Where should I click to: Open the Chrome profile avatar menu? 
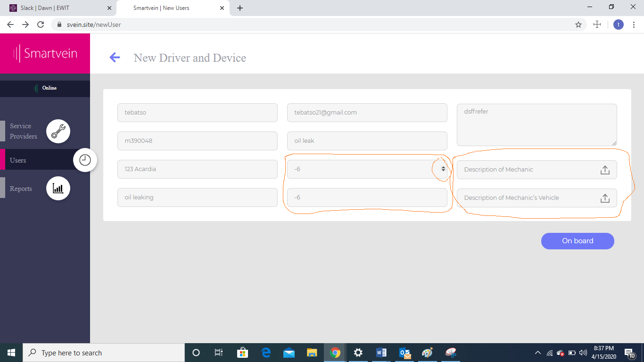[x=619, y=25]
